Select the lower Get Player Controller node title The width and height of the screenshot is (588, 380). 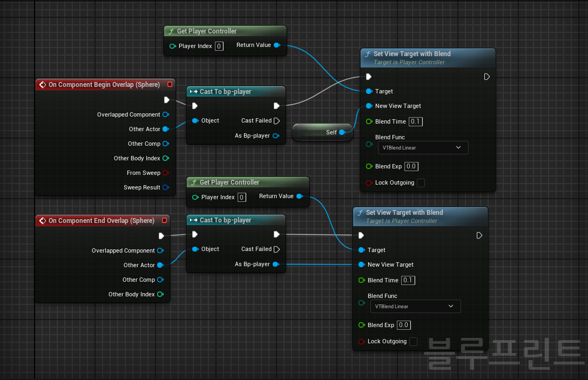(229, 182)
